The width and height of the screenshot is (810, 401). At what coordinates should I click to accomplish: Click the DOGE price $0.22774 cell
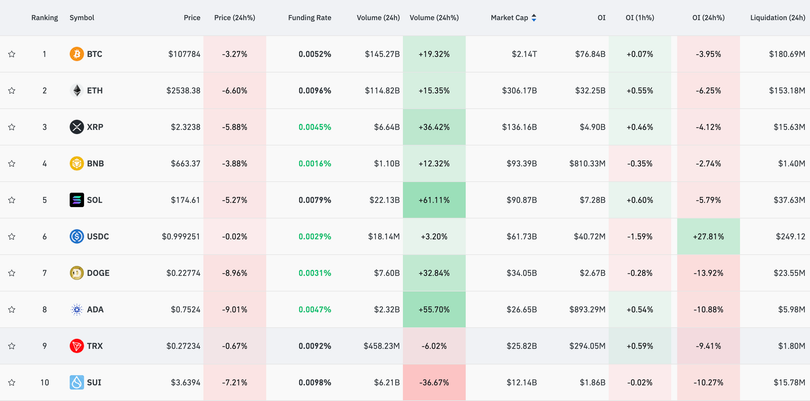[180, 273]
